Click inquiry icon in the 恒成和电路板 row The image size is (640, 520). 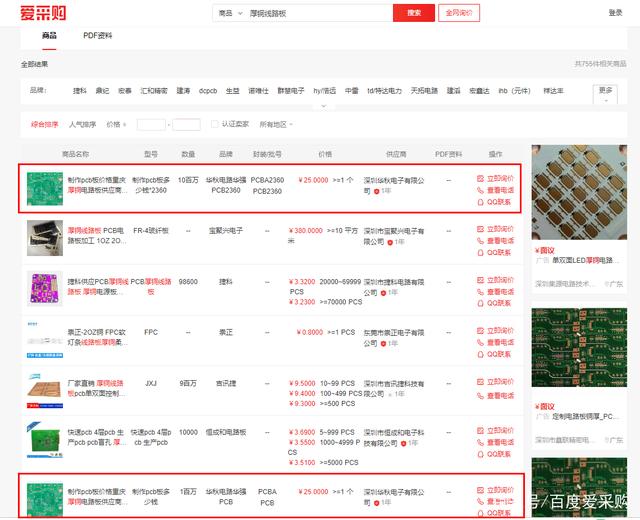(x=480, y=431)
